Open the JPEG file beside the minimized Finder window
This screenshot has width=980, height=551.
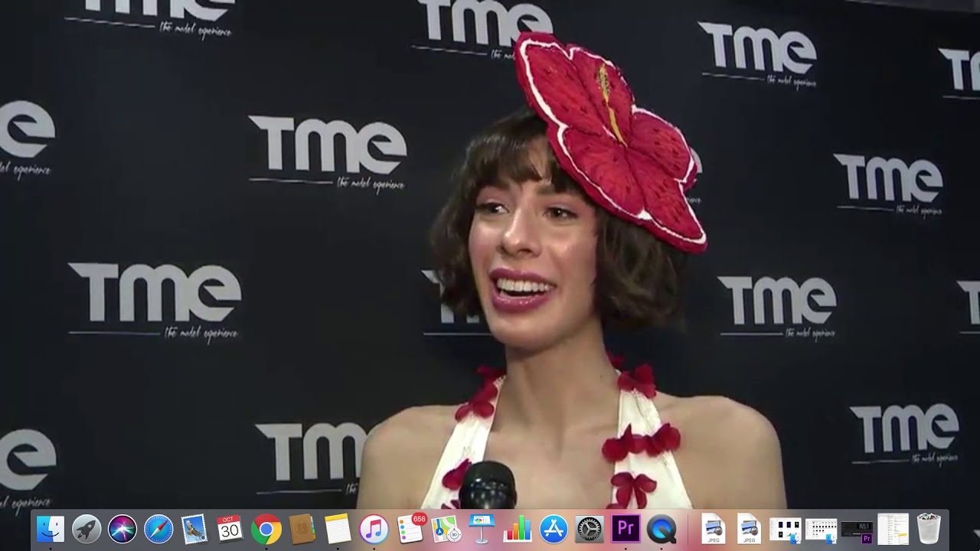point(750,529)
